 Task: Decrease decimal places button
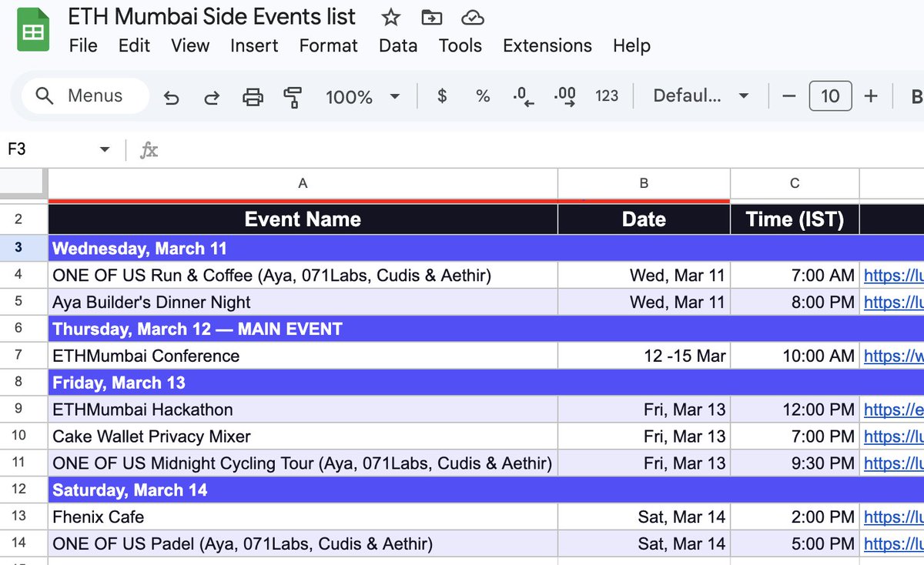click(x=524, y=96)
